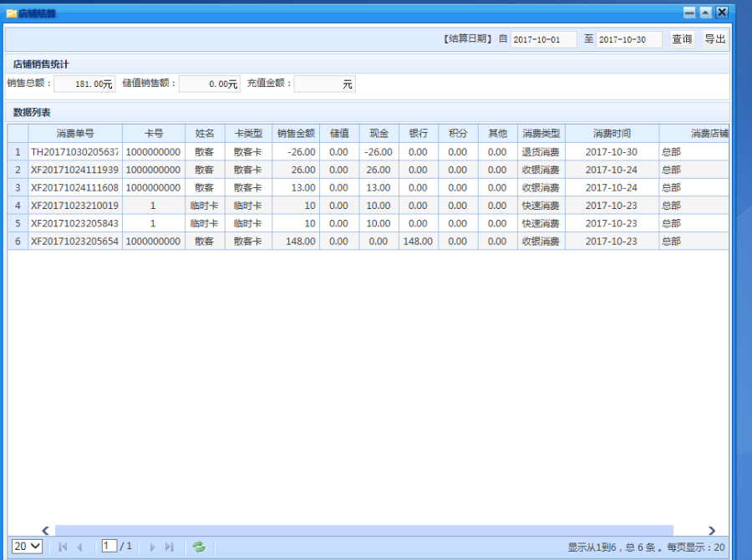Image resolution: width=752 pixels, height=560 pixels.
Task: Click the -26.00 sales amount cell
Action: [x=296, y=152]
